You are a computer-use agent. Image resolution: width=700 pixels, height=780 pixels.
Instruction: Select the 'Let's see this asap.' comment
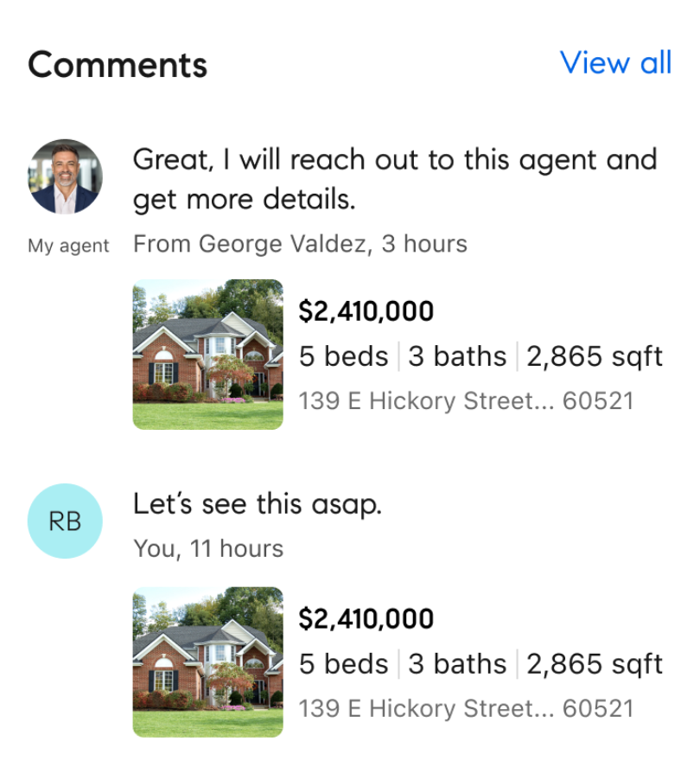257,505
